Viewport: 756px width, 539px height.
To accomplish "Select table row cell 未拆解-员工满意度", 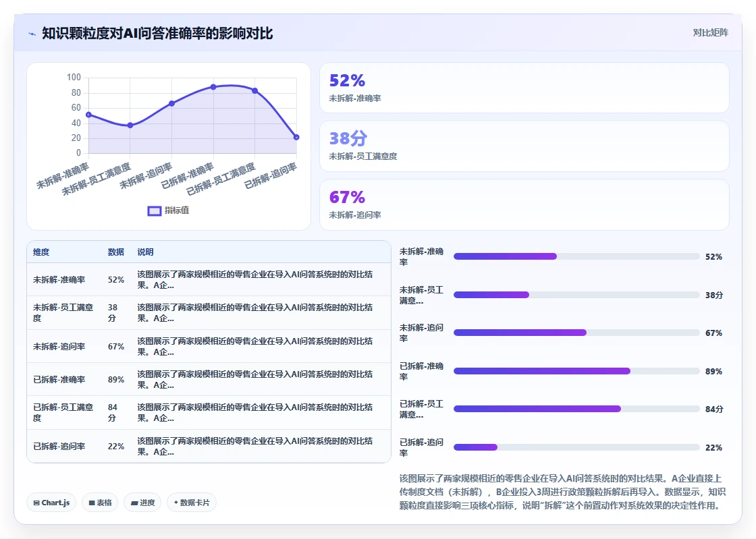I will [x=63, y=312].
